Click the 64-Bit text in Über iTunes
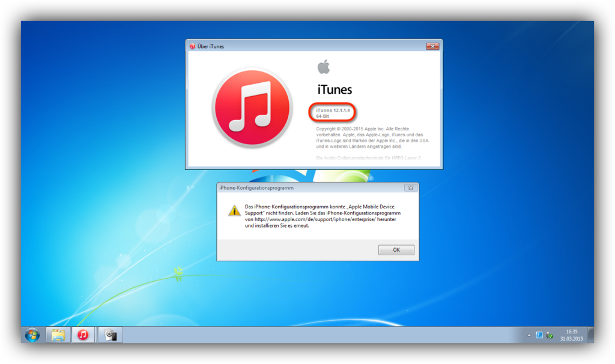615x364 pixels. pos(323,116)
